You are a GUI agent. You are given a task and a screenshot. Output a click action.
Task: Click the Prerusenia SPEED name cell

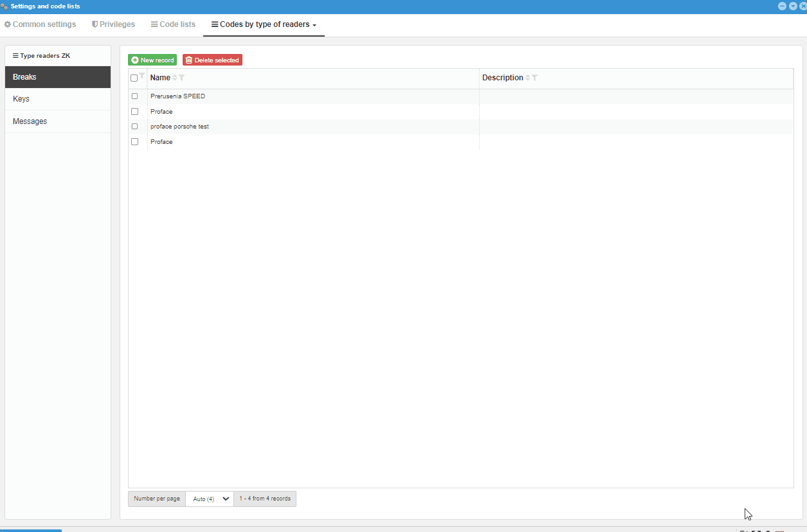coord(313,96)
